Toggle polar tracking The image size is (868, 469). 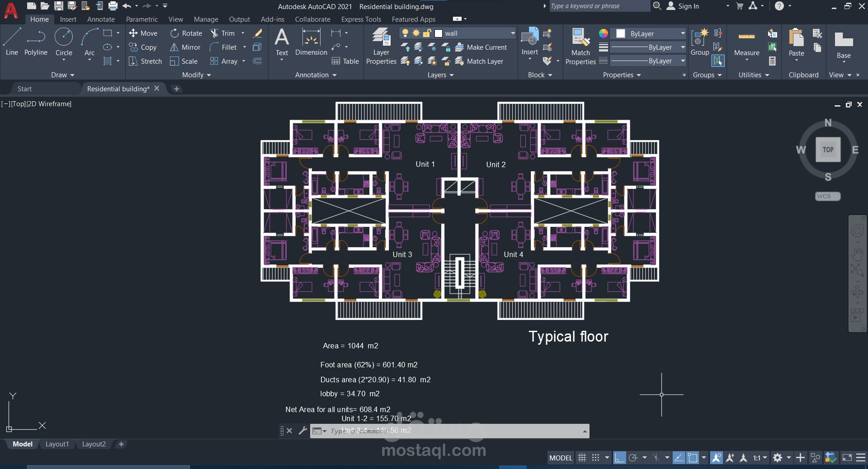tap(633, 458)
